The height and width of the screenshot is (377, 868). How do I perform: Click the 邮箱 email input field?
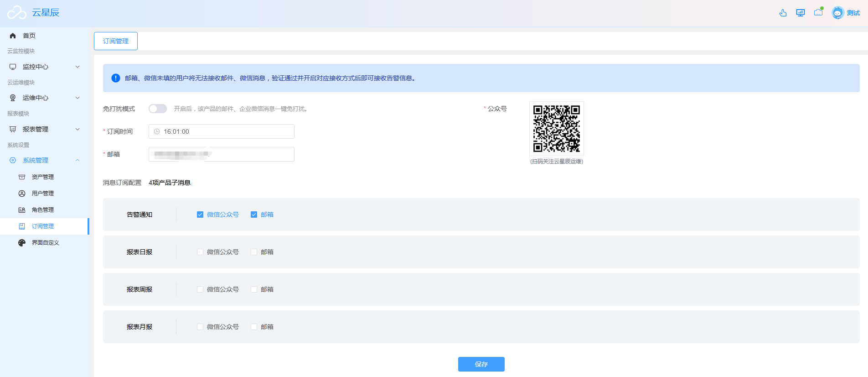pyautogui.click(x=222, y=154)
